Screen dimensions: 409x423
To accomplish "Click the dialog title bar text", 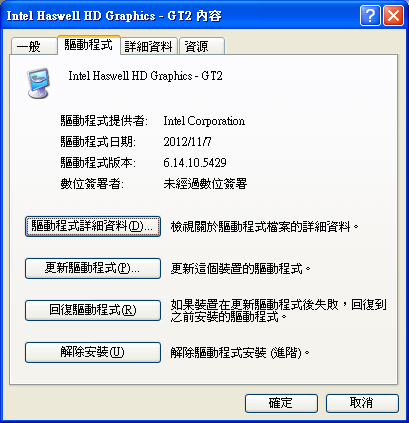I will 114,16.
